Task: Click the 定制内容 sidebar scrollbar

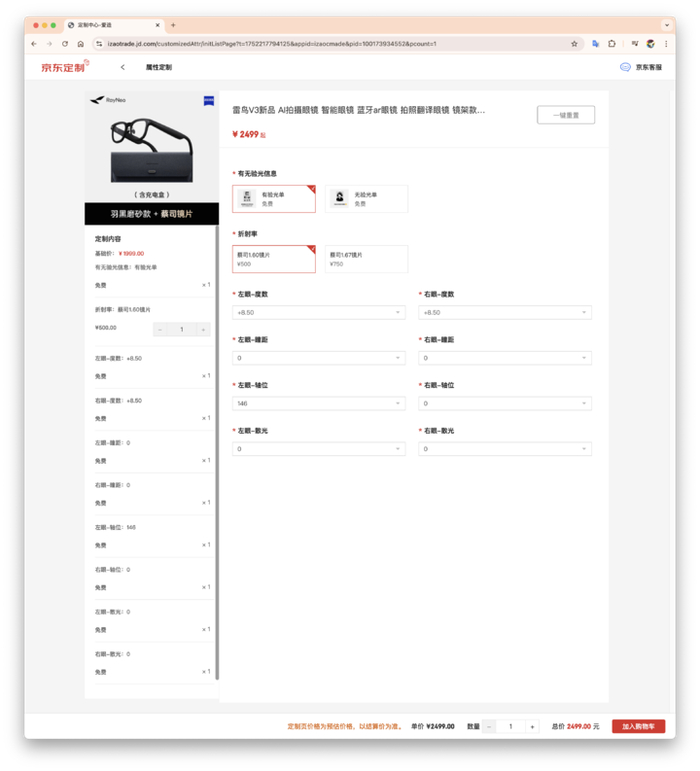Action: [217, 452]
